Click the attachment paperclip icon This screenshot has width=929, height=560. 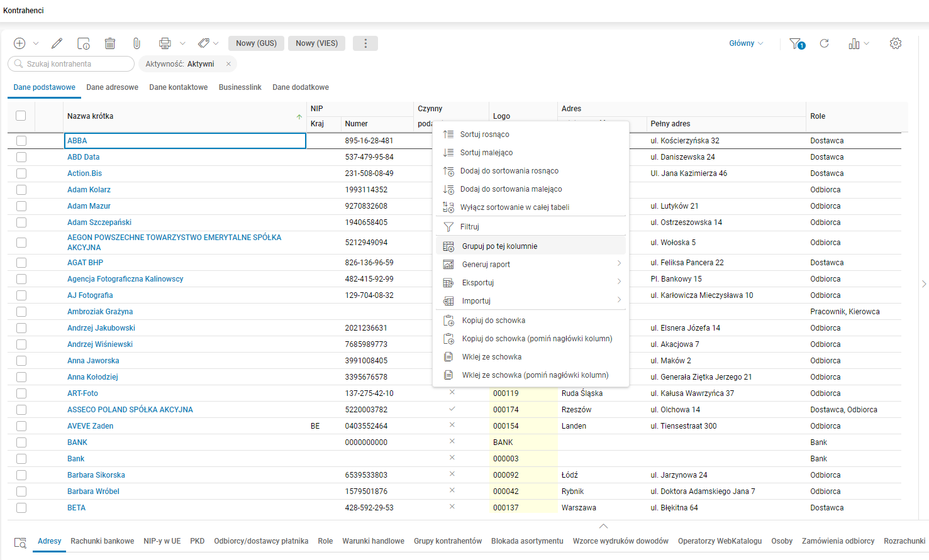(136, 43)
